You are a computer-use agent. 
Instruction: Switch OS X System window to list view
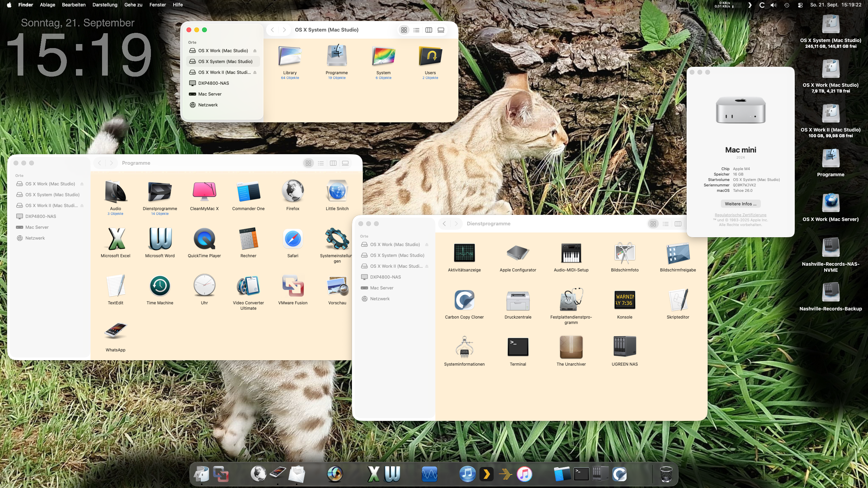[x=416, y=30]
